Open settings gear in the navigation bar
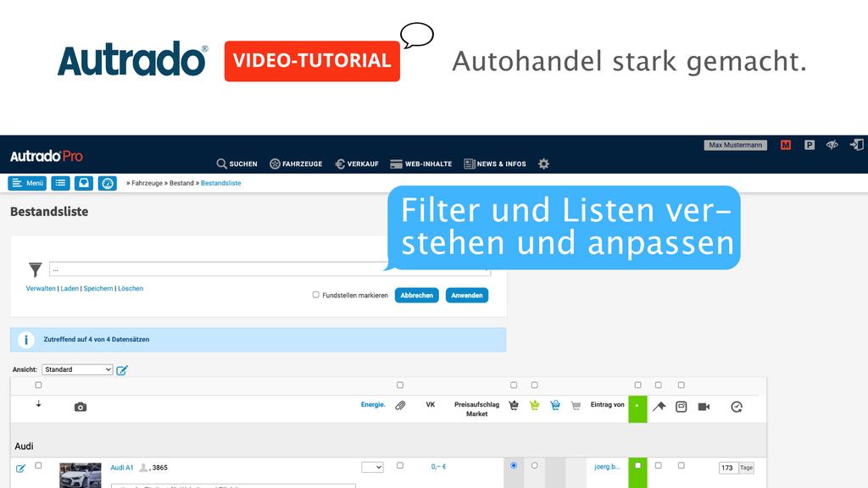Viewport: 868px width, 488px height. pyautogui.click(x=543, y=164)
